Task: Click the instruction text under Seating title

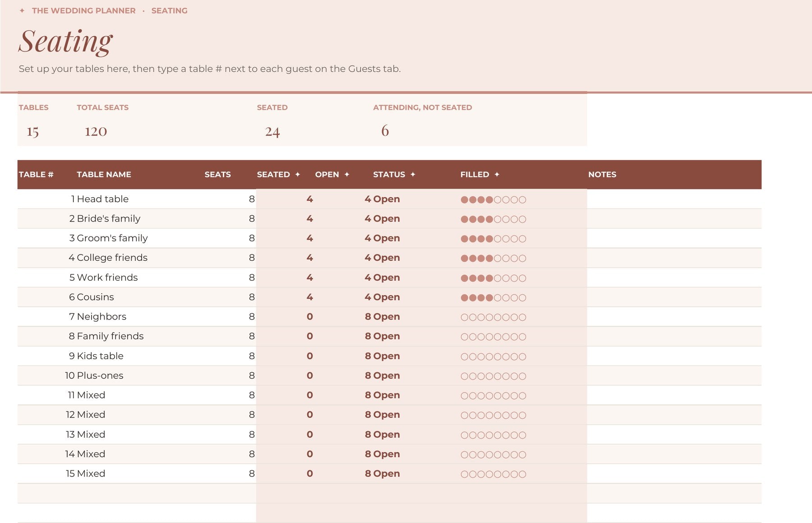Action: pyautogui.click(x=209, y=69)
